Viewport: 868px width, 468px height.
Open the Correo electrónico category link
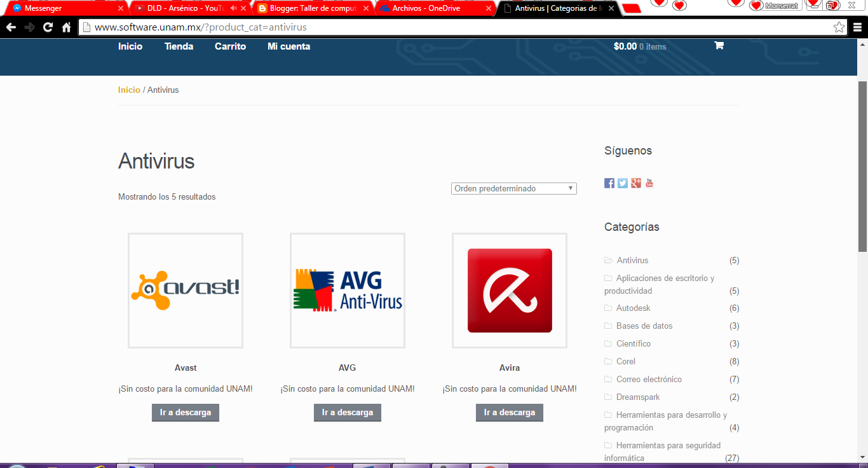tap(649, 380)
